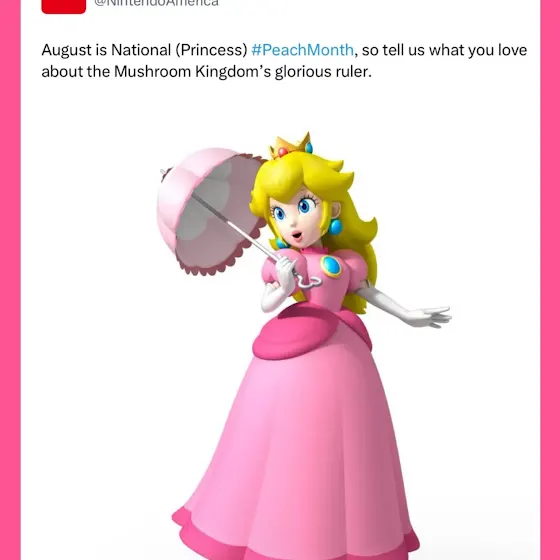Click the pink border left of the tweet
The height and width of the screenshot is (560, 560).
tap(10, 280)
